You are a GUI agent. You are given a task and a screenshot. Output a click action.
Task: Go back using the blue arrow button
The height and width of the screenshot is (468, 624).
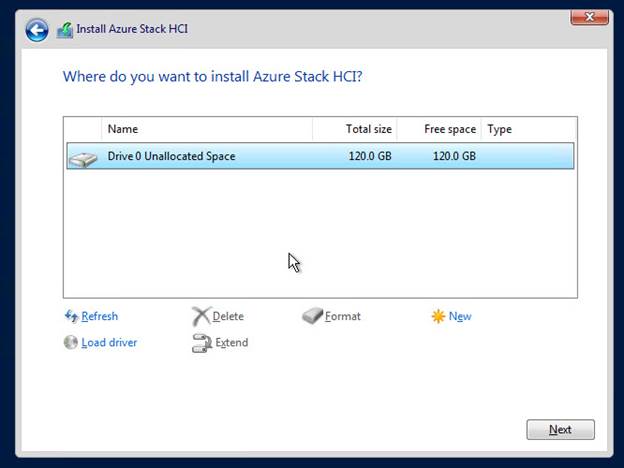pyautogui.click(x=37, y=30)
